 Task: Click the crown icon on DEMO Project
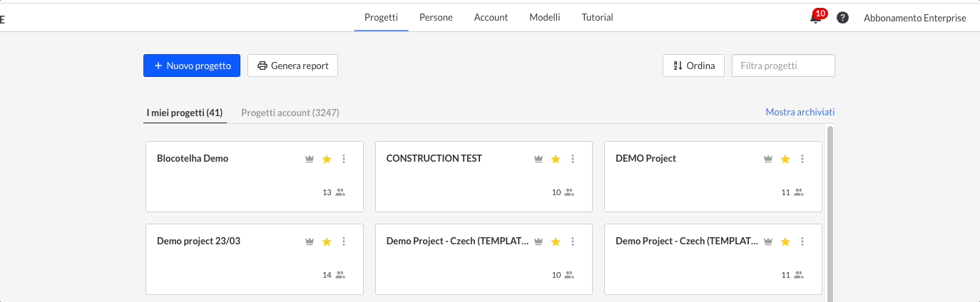pyautogui.click(x=768, y=159)
